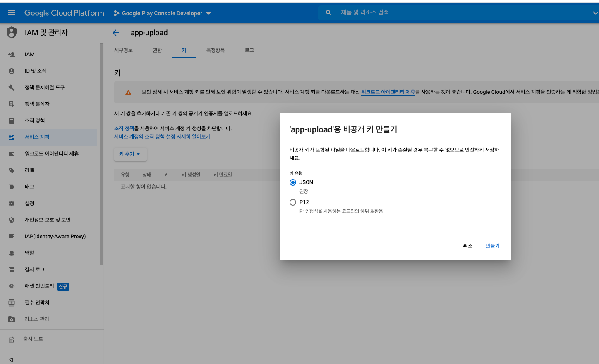Select the P12 key type radio button
Screen dimensions: 599x364
coord(293,202)
